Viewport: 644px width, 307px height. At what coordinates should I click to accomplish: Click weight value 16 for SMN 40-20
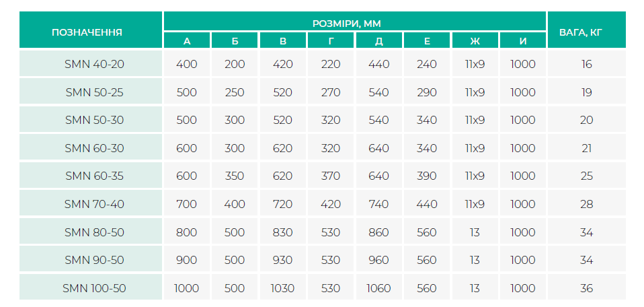pyautogui.click(x=586, y=64)
